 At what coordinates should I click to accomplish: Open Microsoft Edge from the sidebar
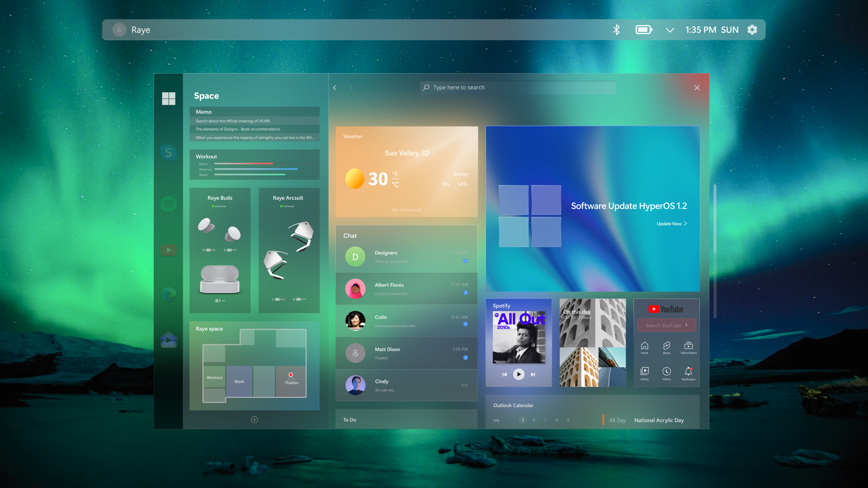coord(169,295)
